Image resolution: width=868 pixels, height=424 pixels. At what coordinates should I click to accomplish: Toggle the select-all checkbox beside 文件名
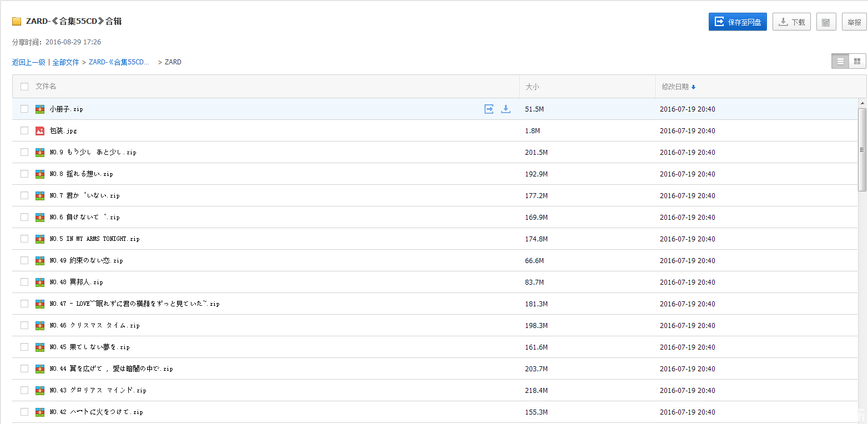click(x=24, y=87)
